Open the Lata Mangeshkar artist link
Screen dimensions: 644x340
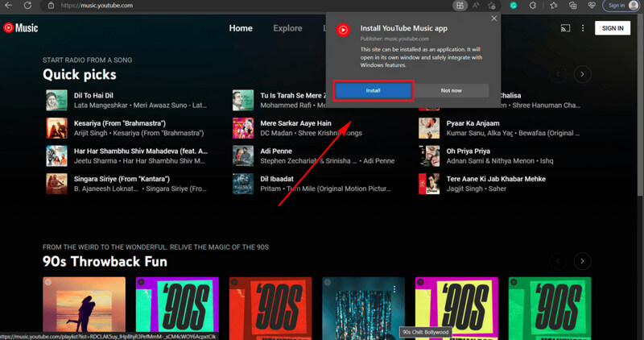pos(101,106)
